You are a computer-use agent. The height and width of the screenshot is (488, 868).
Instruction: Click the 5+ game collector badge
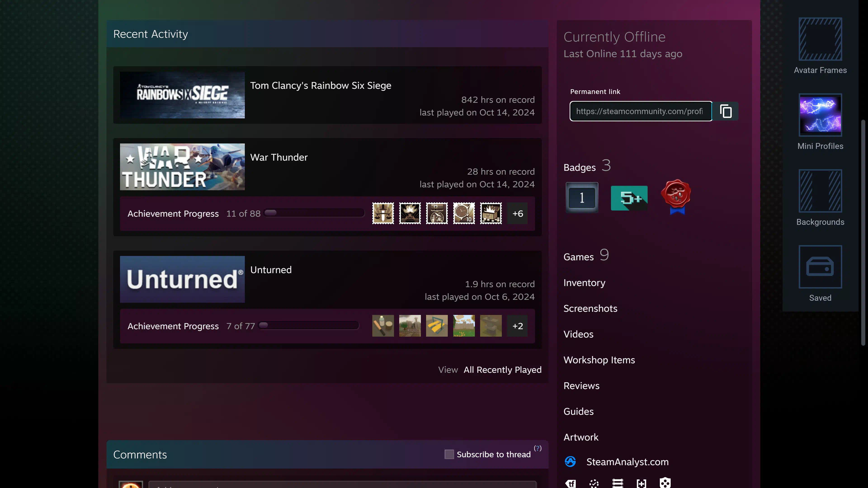pyautogui.click(x=629, y=198)
